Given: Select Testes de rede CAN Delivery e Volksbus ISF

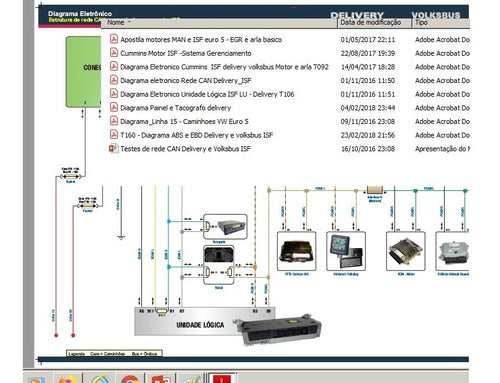Looking at the screenshot, I should tap(185, 149).
